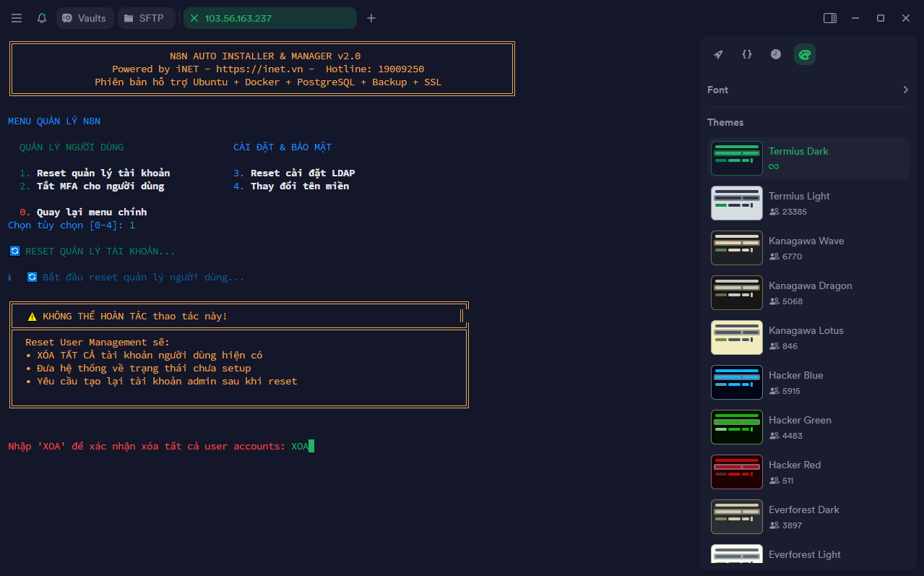
Task: Open the curly braces snippets tab
Action: pos(747,54)
